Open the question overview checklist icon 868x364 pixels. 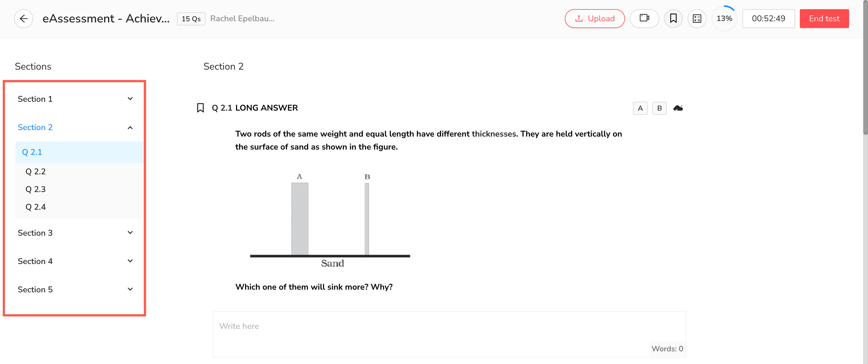(697, 19)
